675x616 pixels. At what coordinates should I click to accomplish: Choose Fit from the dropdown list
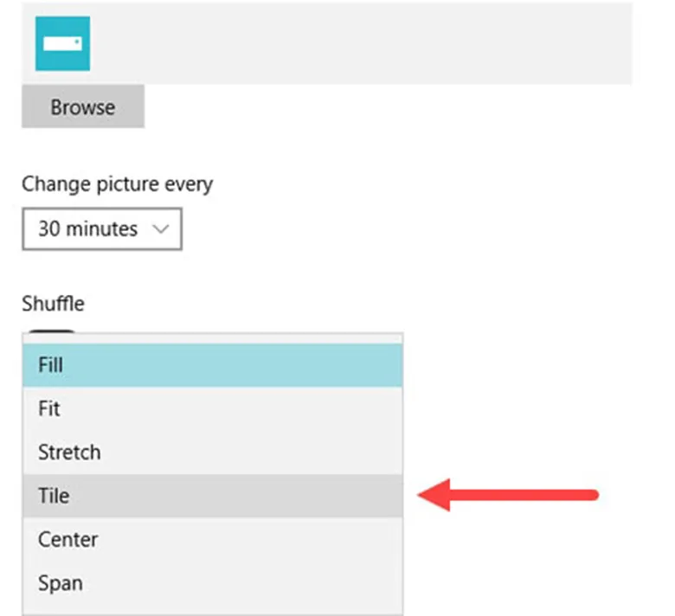(49, 408)
